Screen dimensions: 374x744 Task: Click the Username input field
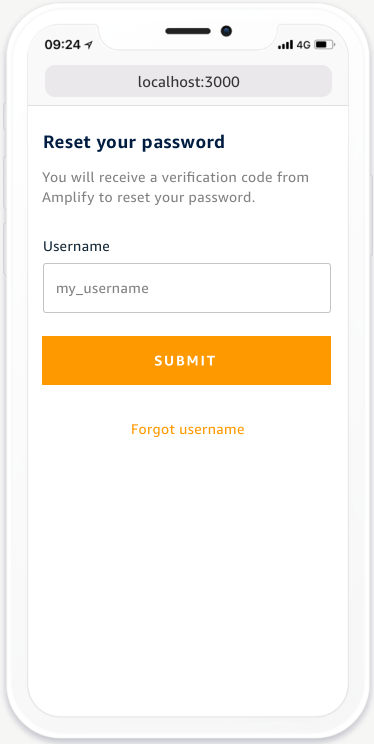[x=187, y=288]
